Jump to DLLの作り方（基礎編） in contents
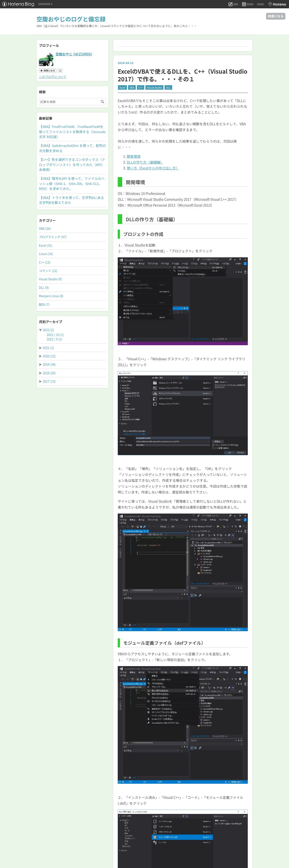Image resolution: width=289 pixels, height=868 pixels. pyautogui.click(x=145, y=162)
